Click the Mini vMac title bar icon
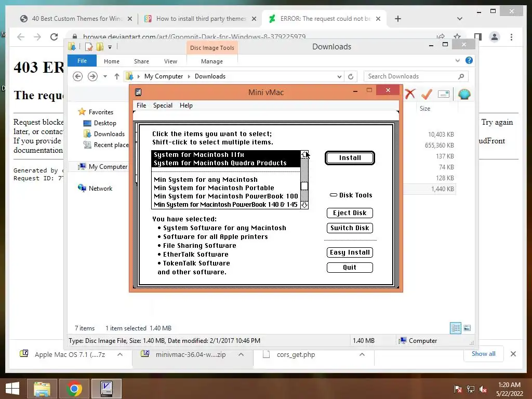The width and height of the screenshot is (532, 399). click(138, 92)
